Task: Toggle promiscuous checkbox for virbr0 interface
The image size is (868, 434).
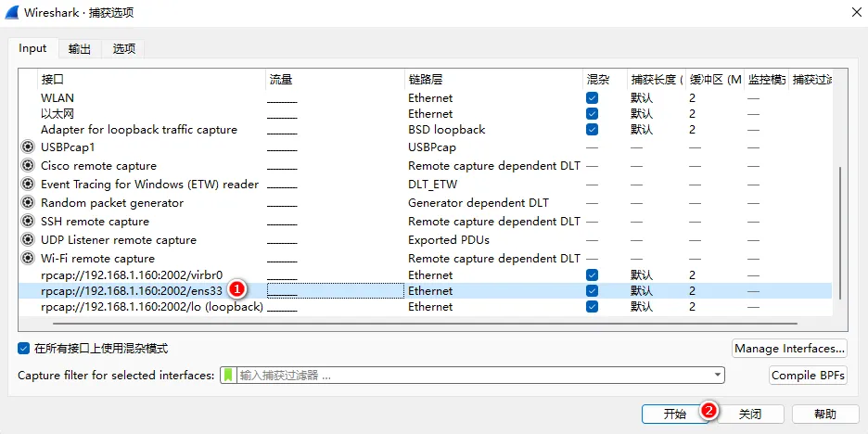Action: pos(593,274)
